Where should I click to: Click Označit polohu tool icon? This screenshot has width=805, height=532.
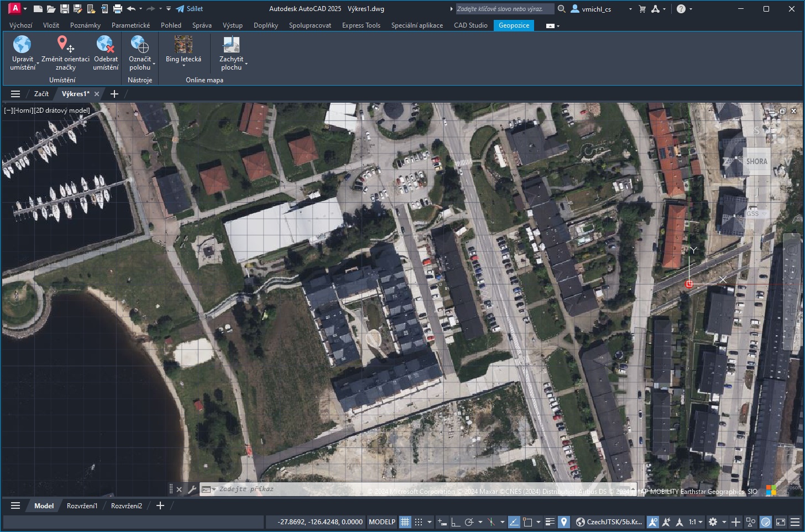point(140,44)
